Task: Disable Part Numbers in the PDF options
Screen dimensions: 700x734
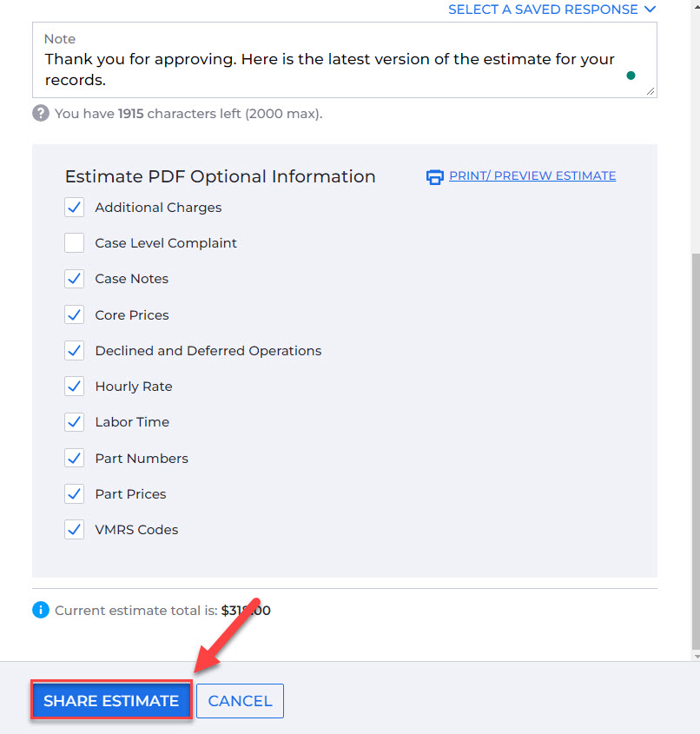Action: [74, 458]
